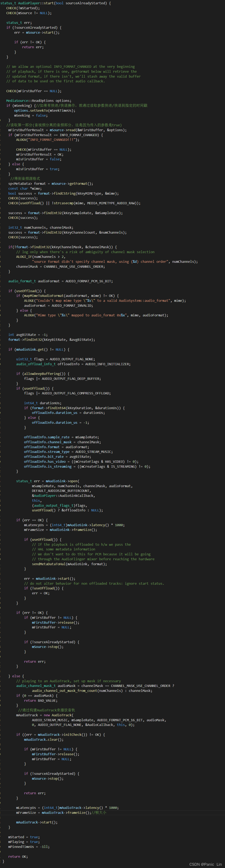Select the offloadInfo.stream_type = AUDIO_STREAM_MUSIC; line
The image size is (225, 868).
[x=68, y=452]
